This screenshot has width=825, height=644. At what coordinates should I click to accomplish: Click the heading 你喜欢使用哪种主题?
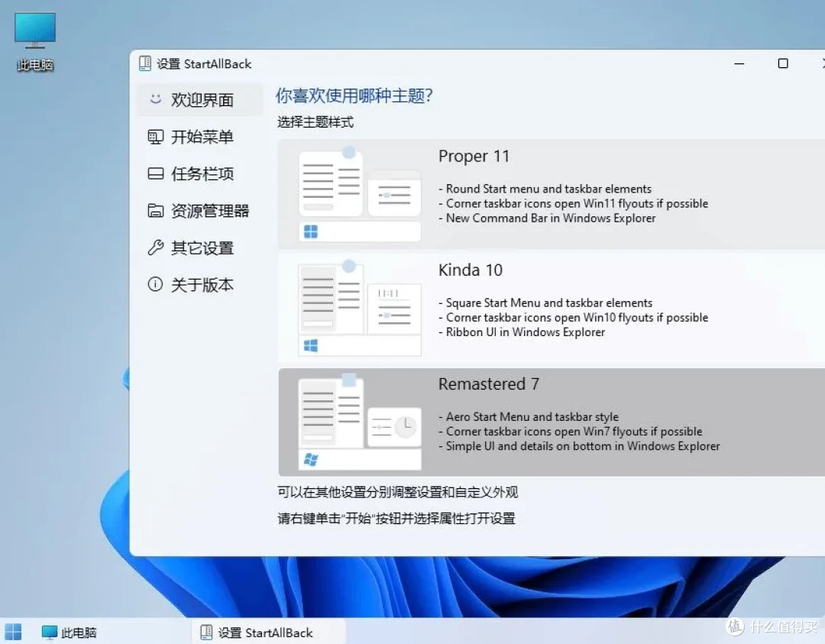354,95
